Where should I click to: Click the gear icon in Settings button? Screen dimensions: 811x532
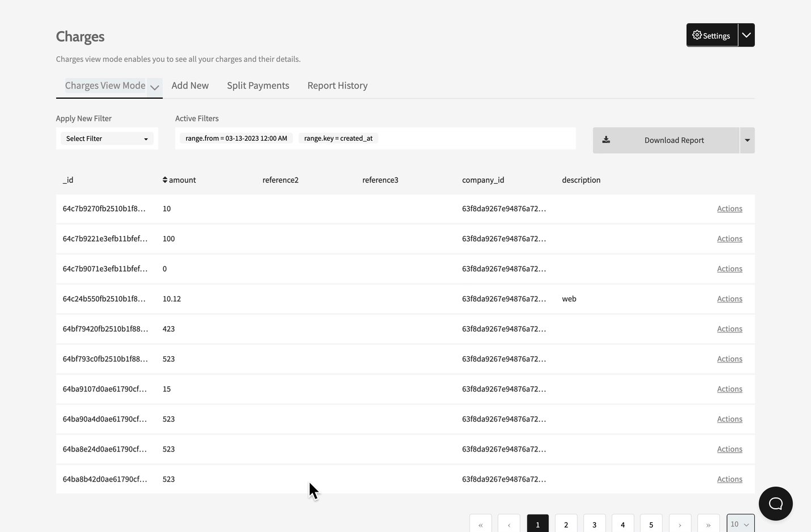697,35
